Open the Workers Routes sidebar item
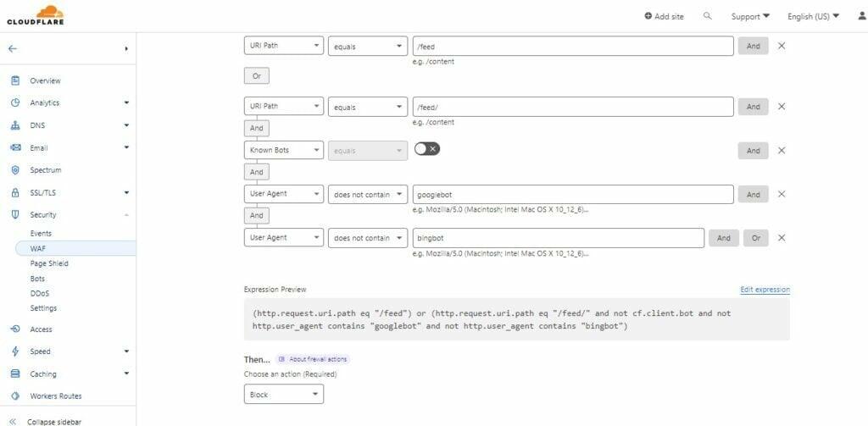The image size is (868, 426). [55, 396]
